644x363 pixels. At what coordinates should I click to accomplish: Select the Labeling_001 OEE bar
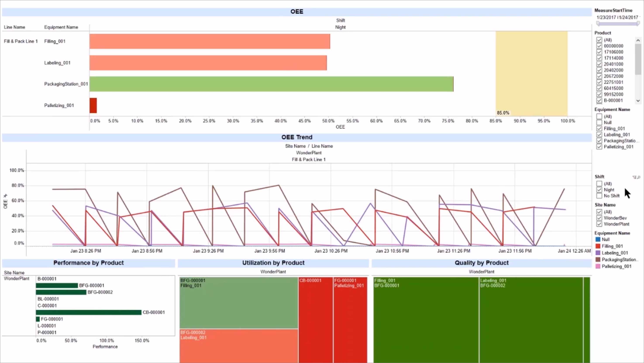click(x=208, y=63)
